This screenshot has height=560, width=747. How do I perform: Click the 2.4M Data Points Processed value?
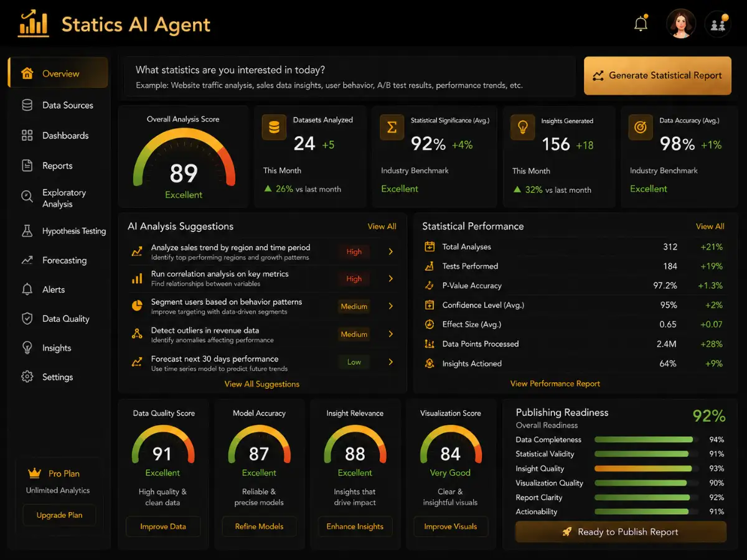click(x=666, y=343)
